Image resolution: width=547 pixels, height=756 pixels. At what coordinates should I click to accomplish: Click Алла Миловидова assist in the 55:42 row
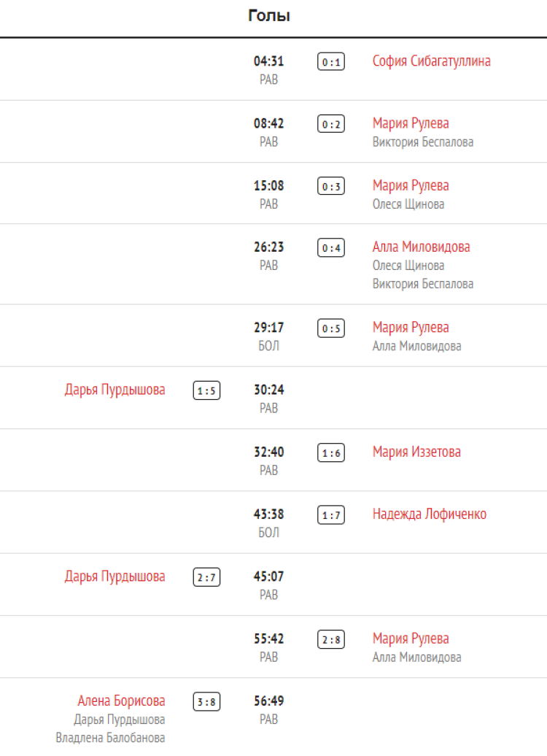416,657
